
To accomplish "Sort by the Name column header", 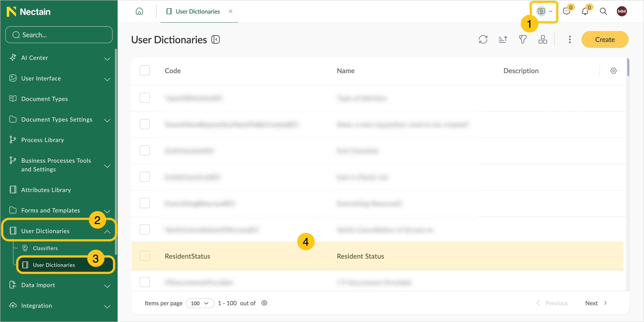I will click(x=346, y=71).
